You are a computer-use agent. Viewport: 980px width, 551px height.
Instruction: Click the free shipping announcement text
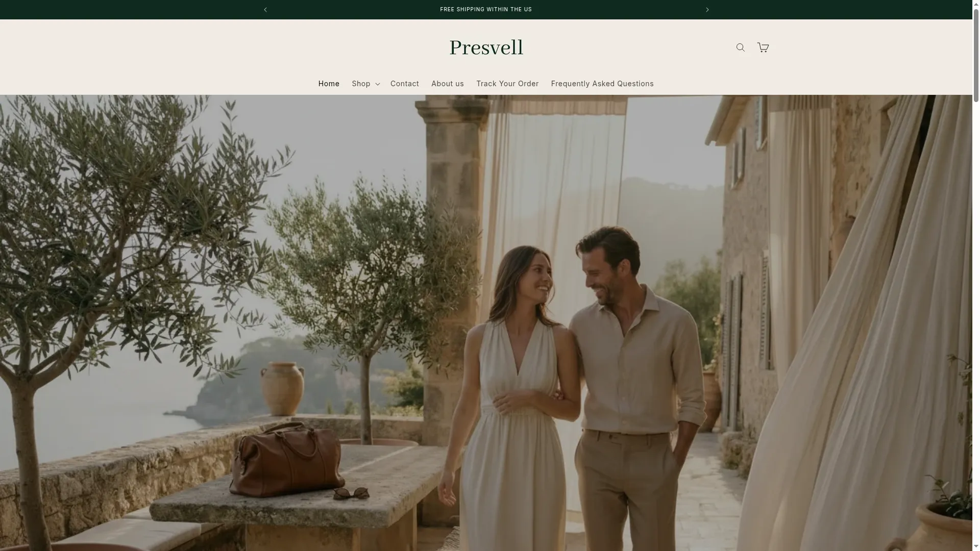(486, 10)
